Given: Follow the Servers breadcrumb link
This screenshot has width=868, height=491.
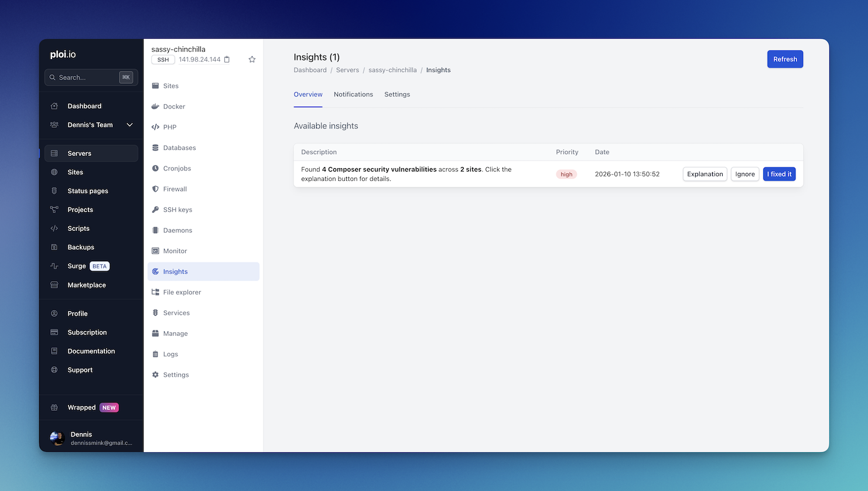Looking at the screenshot, I should click(x=347, y=70).
